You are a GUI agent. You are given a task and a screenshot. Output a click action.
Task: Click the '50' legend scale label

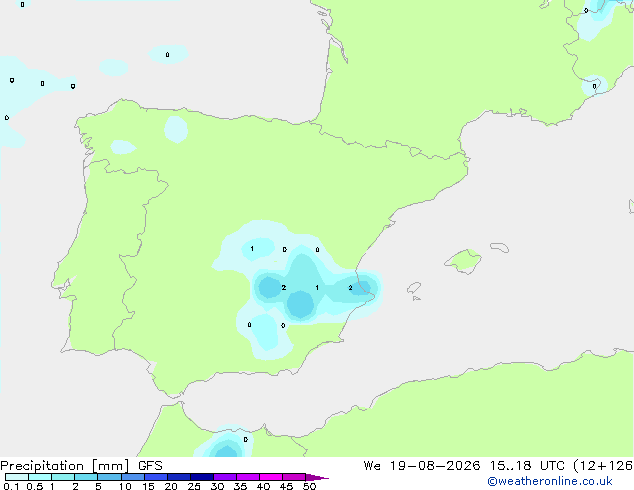pos(309,486)
